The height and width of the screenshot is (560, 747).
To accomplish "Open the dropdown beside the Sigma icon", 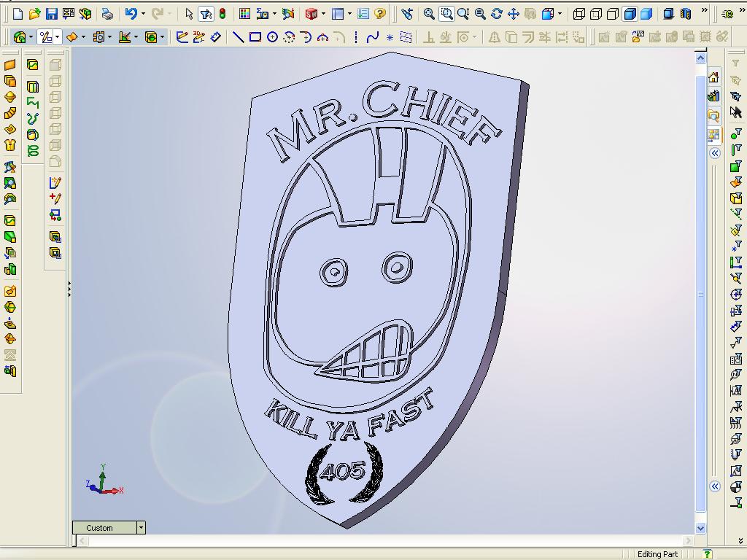I will [x=274, y=14].
